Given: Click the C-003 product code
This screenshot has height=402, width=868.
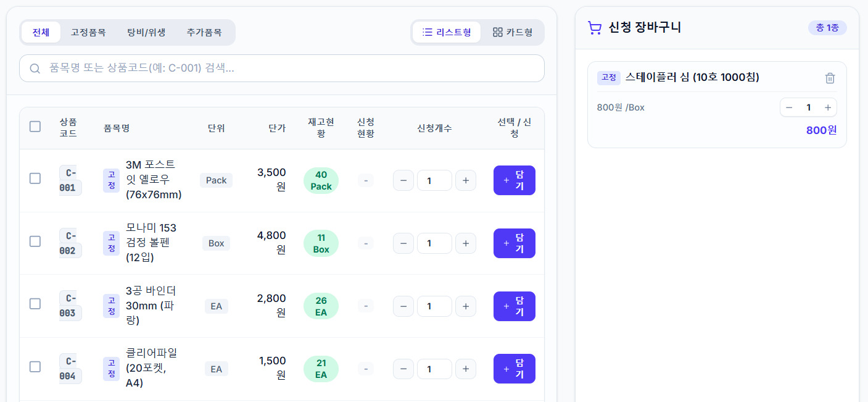Looking at the screenshot, I should [x=70, y=306].
